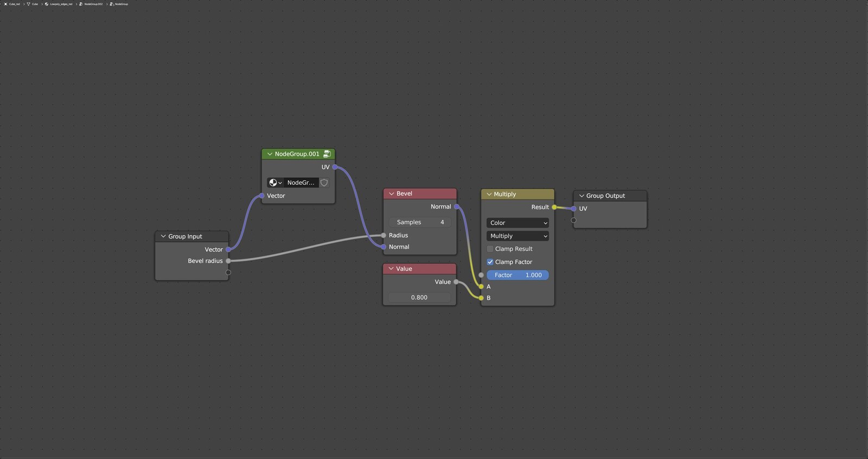Click Group Input Bevel radius socket
This screenshot has height=459, width=868.
[228, 261]
